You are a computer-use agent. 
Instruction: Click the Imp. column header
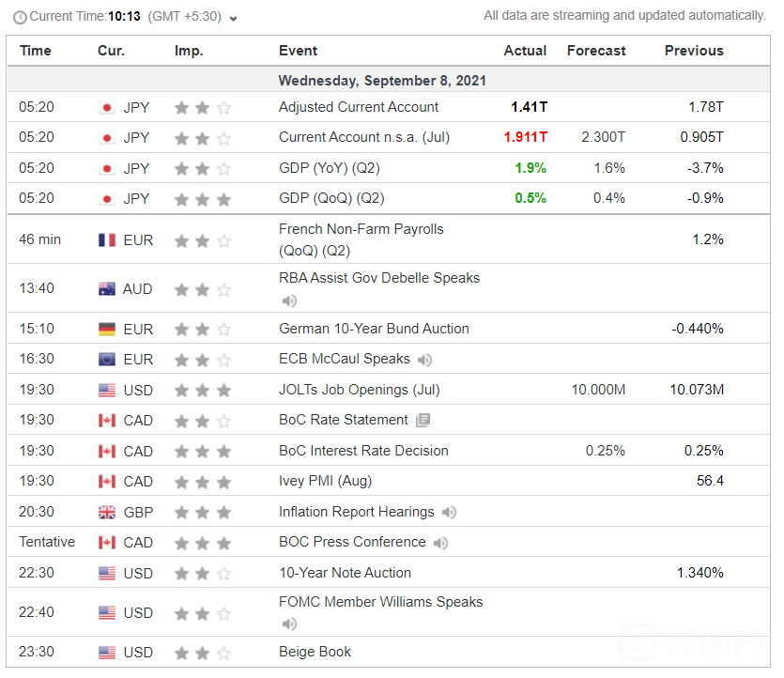(x=189, y=51)
